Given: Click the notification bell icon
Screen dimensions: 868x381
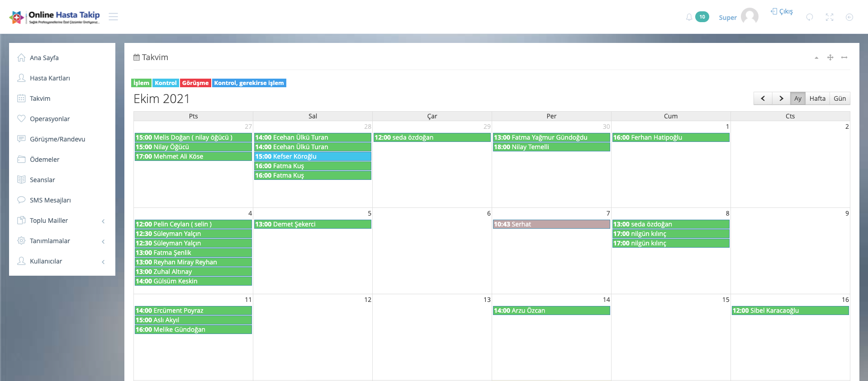Looking at the screenshot, I should (x=689, y=17).
